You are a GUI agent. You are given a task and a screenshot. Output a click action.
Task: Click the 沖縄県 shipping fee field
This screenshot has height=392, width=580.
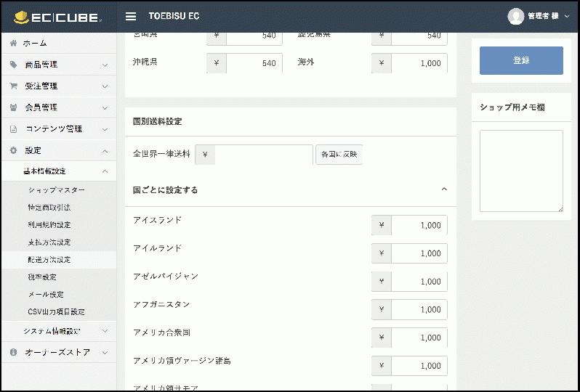(x=254, y=63)
